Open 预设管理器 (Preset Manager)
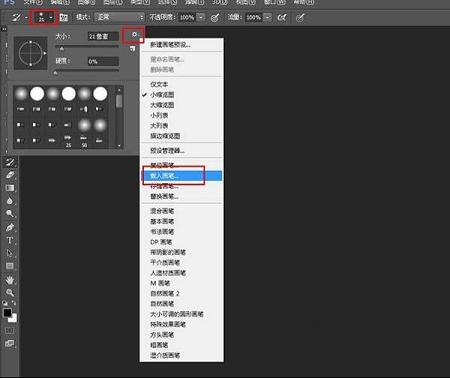450x378 pixels. [x=167, y=151]
